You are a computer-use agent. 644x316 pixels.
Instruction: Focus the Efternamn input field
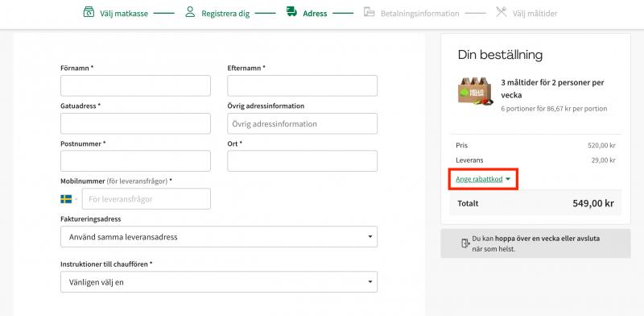coord(303,85)
